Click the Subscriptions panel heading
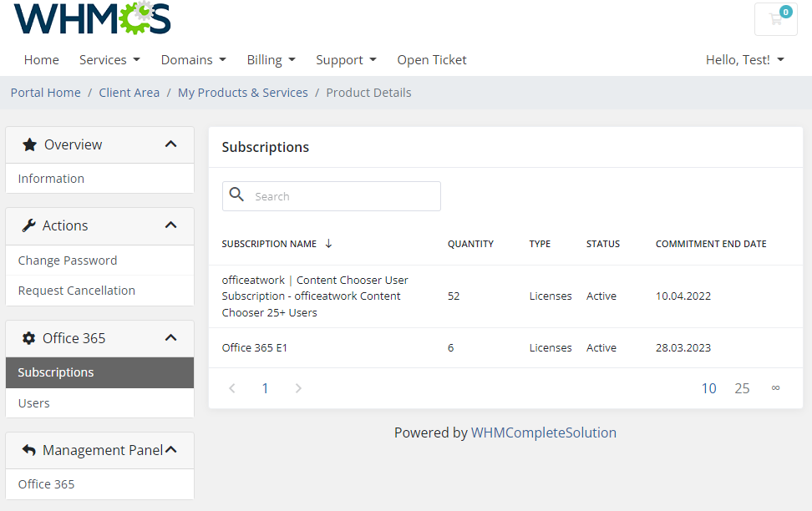This screenshot has height=511, width=812. pyautogui.click(x=265, y=148)
